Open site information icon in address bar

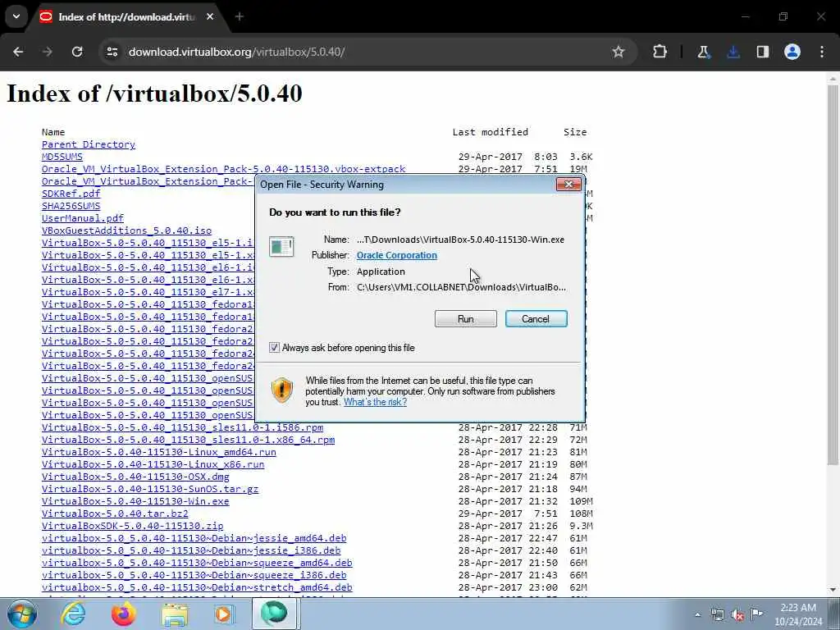(x=112, y=52)
